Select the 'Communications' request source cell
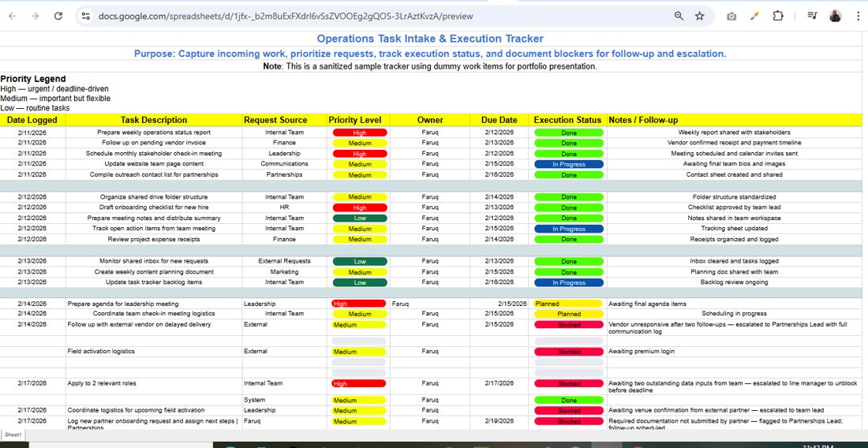 click(x=285, y=164)
